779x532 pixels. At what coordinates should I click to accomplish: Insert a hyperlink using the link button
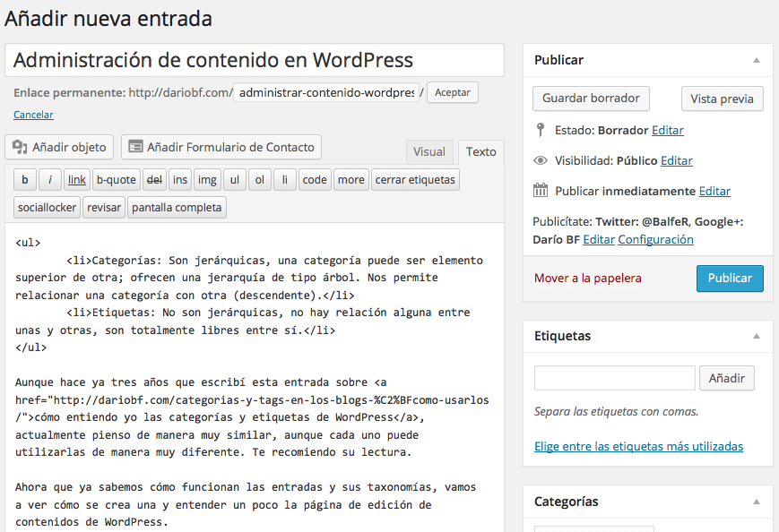[x=77, y=180]
